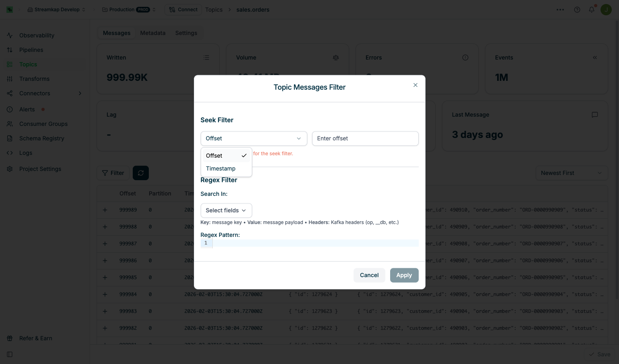Open the Offset seek type dropdown
The height and width of the screenshot is (364, 619).
[x=254, y=138]
